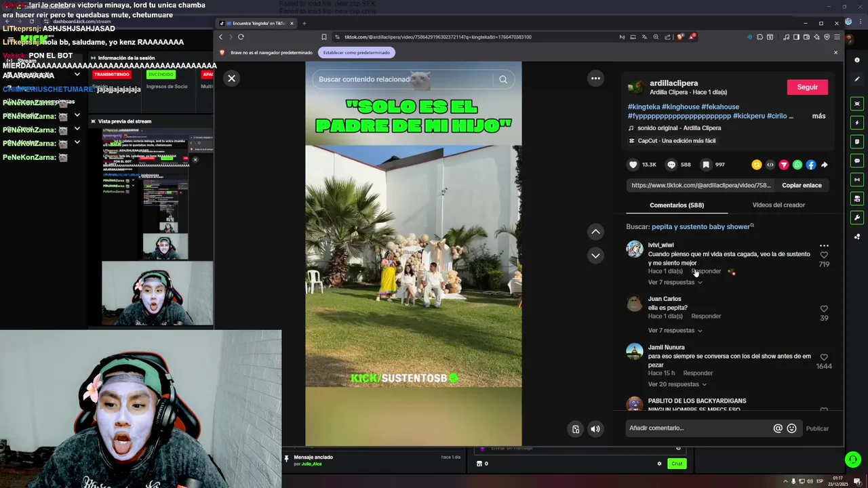Expand description with más
The height and width of the screenshot is (488, 868).
tap(818, 116)
